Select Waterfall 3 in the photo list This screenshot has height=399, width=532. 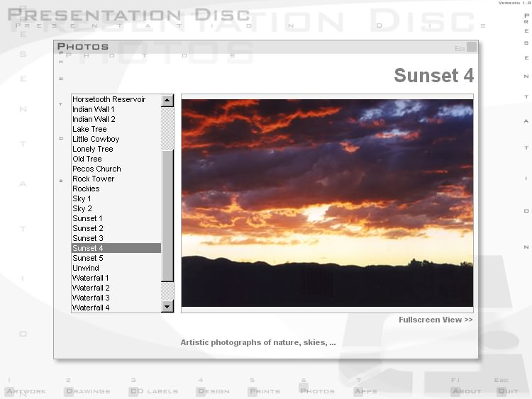click(x=116, y=298)
